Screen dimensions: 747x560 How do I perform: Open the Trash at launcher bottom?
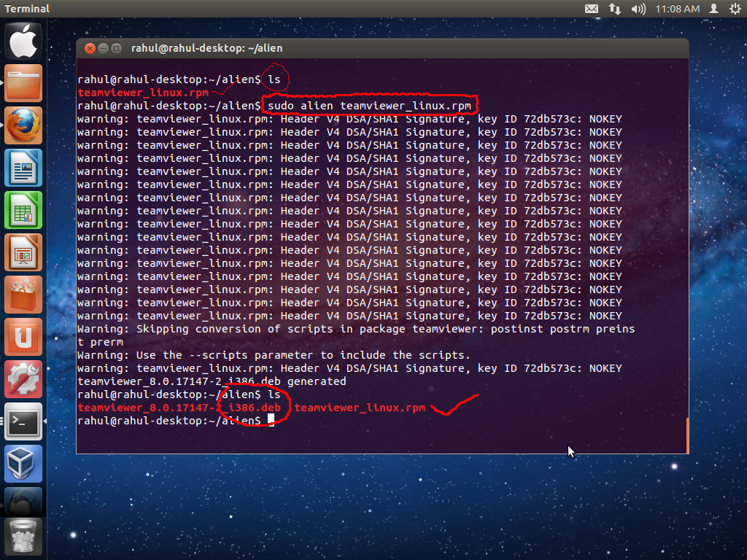point(24,536)
